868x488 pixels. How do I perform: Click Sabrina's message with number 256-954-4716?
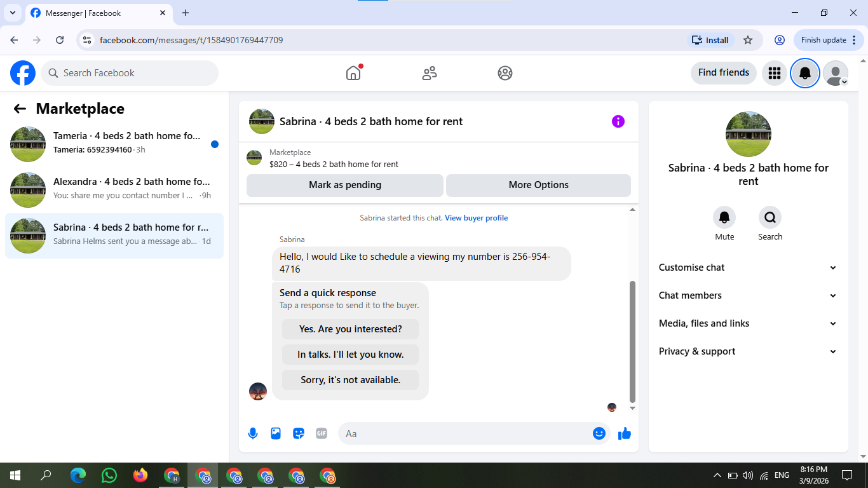click(x=421, y=263)
